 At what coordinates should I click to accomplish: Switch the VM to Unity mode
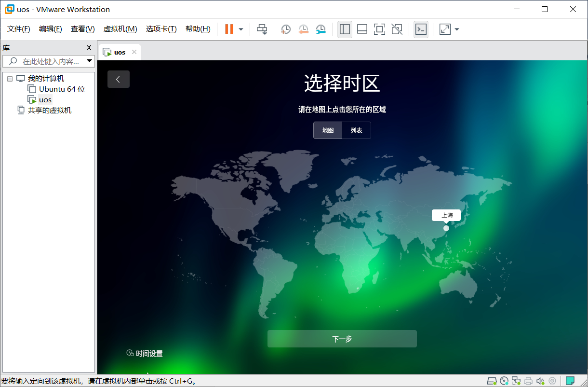397,29
